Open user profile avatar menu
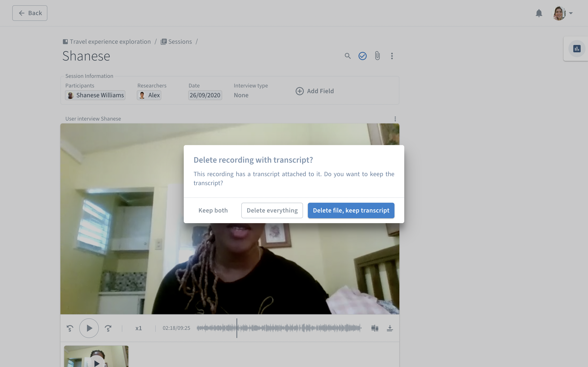This screenshot has width=588, height=367. (x=562, y=13)
